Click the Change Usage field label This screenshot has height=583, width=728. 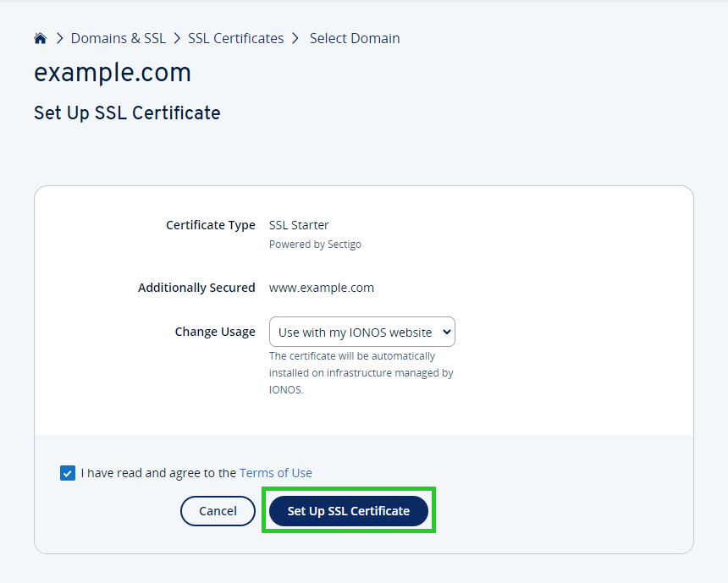point(215,332)
